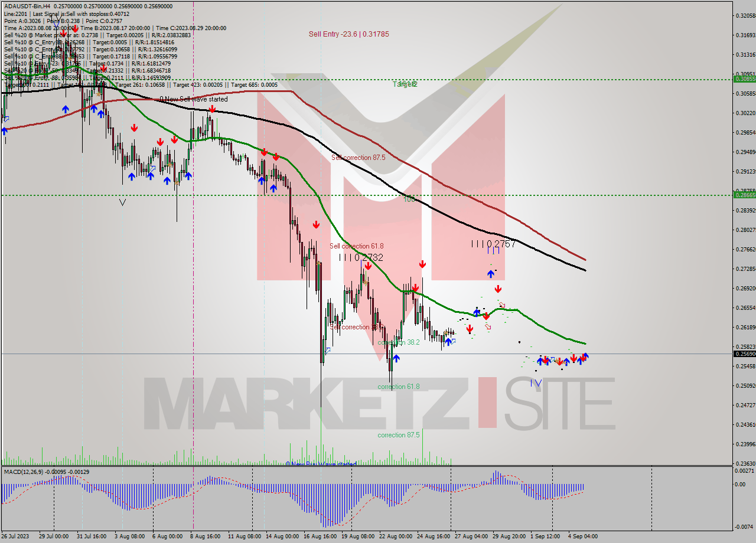Click the green 0.30855 price tag
756x543 pixels.
pyautogui.click(x=744, y=78)
